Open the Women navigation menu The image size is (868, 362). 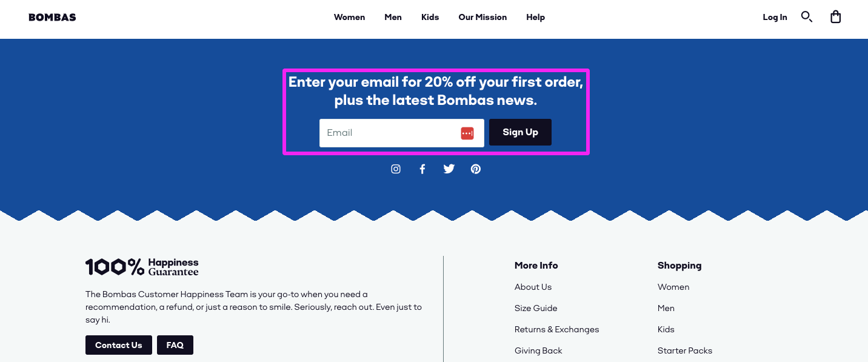pos(349,17)
